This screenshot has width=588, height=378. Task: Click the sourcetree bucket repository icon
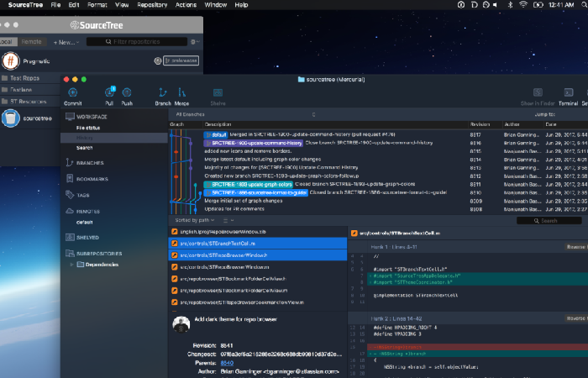coord(10,118)
